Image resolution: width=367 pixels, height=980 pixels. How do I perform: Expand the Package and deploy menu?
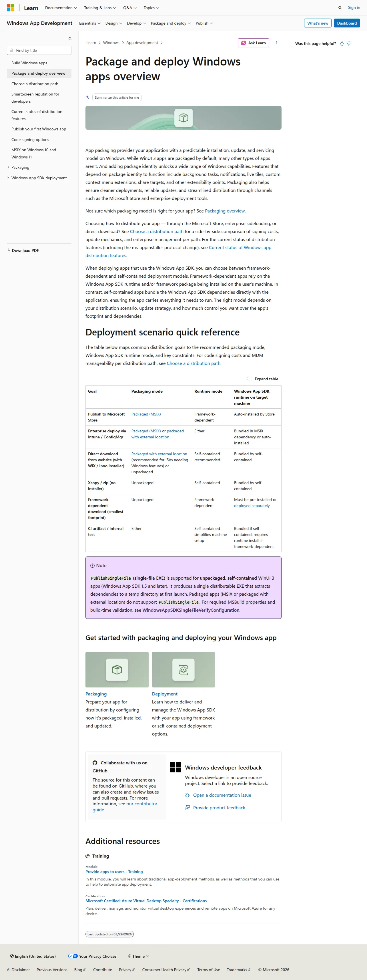(x=171, y=23)
